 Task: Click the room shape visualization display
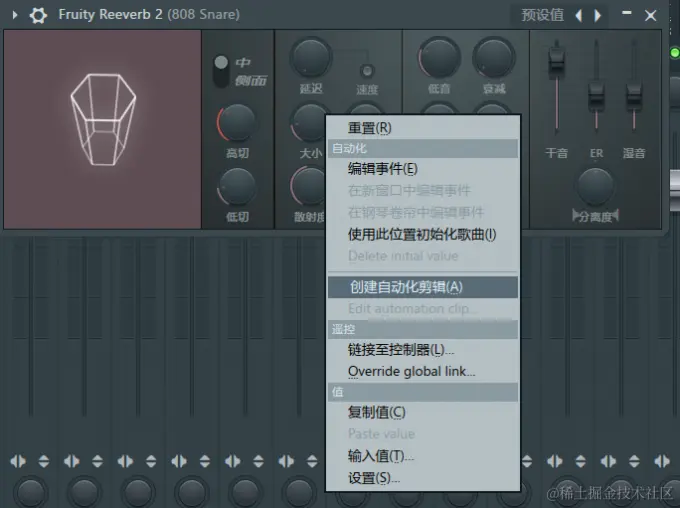[102, 129]
